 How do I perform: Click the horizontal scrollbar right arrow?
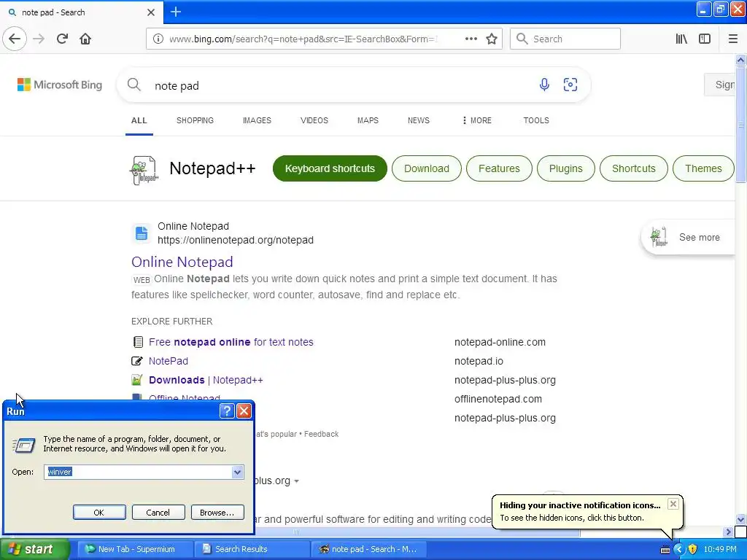[728, 532]
